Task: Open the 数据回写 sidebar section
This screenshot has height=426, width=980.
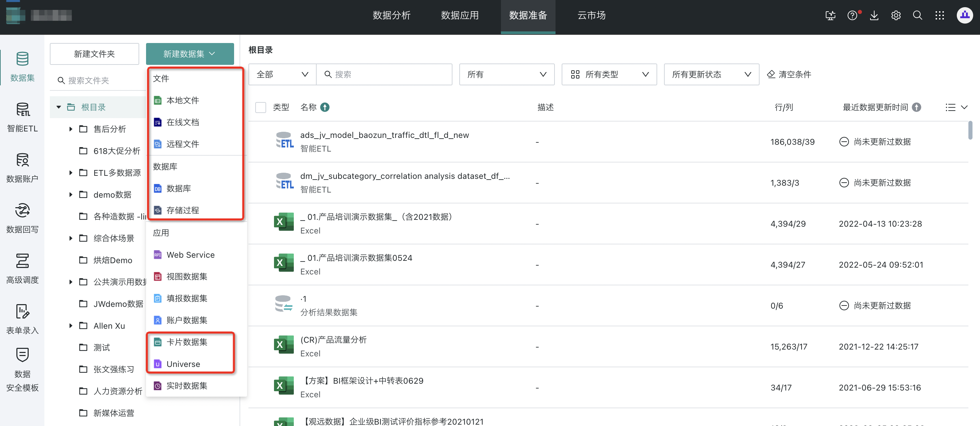Action: [22, 218]
